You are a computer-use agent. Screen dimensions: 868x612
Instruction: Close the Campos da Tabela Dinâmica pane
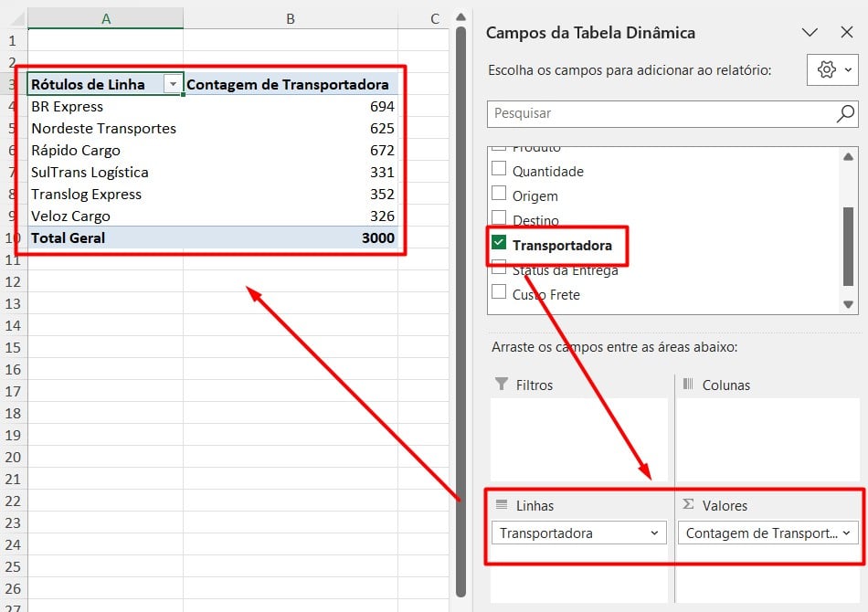tap(846, 32)
